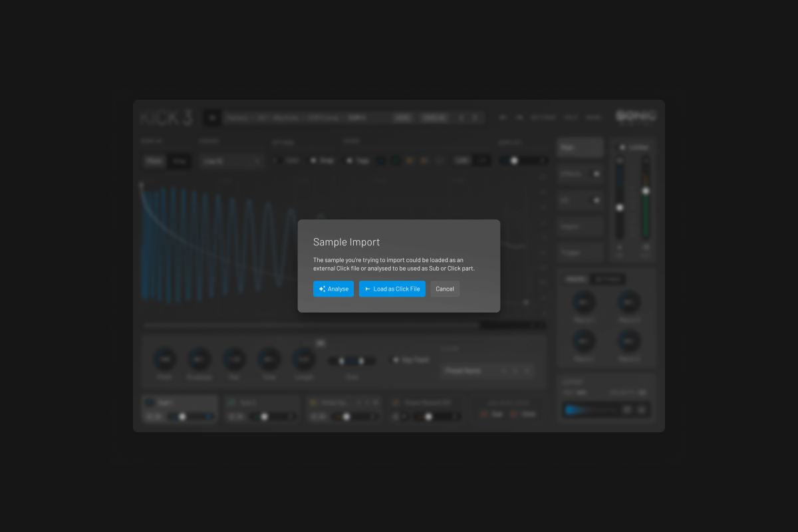Click the square menu icon beside KICK 3 logo
This screenshot has width=798, height=532.
pos(212,118)
